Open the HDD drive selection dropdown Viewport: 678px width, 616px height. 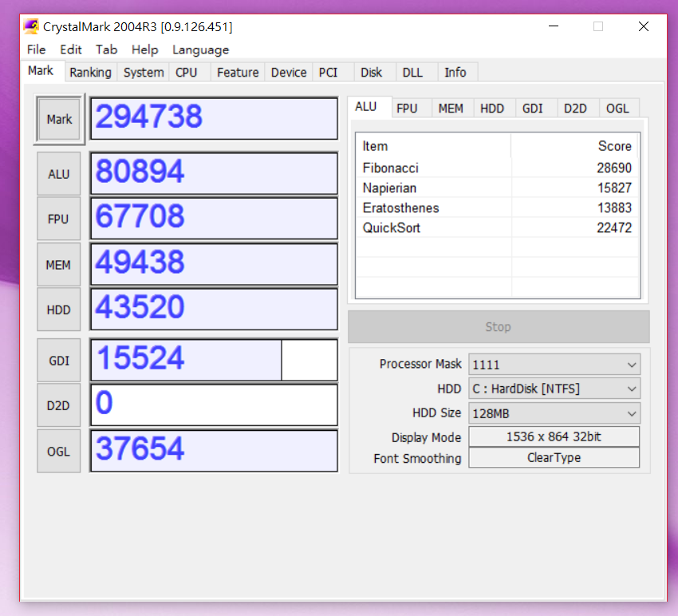coord(554,389)
